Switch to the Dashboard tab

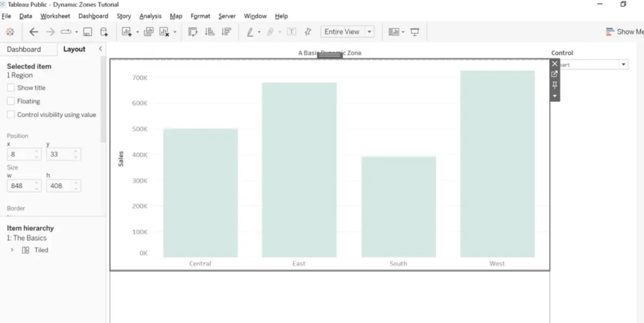coord(24,49)
